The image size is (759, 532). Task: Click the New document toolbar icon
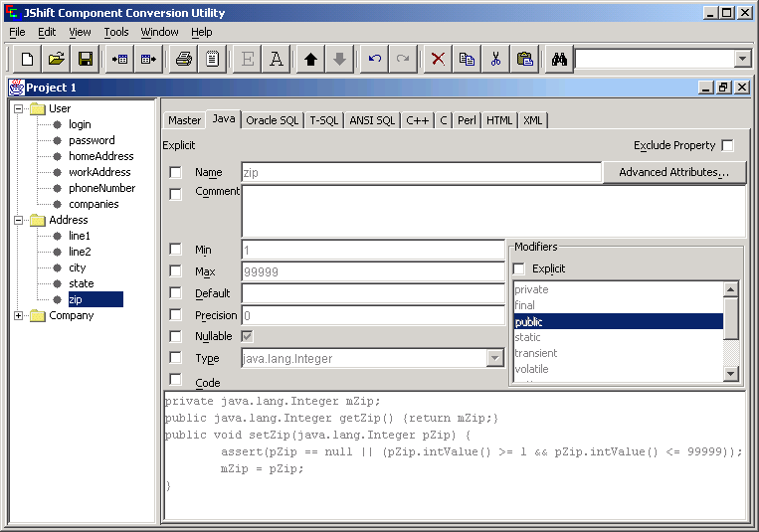pyautogui.click(x=28, y=59)
